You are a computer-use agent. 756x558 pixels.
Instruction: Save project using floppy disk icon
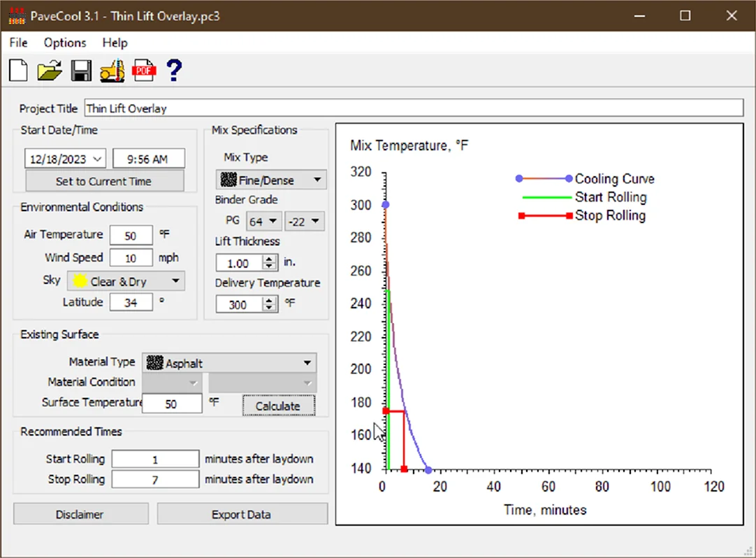click(x=81, y=70)
